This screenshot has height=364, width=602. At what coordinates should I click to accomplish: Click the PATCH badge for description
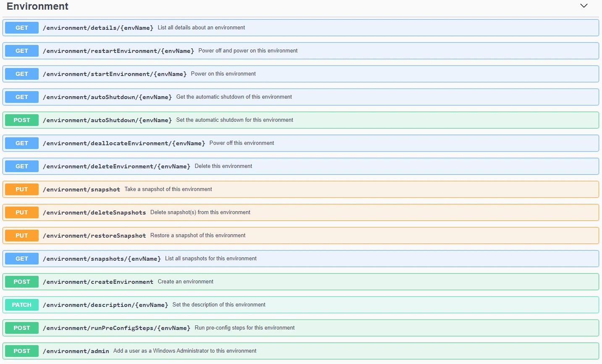22,305
